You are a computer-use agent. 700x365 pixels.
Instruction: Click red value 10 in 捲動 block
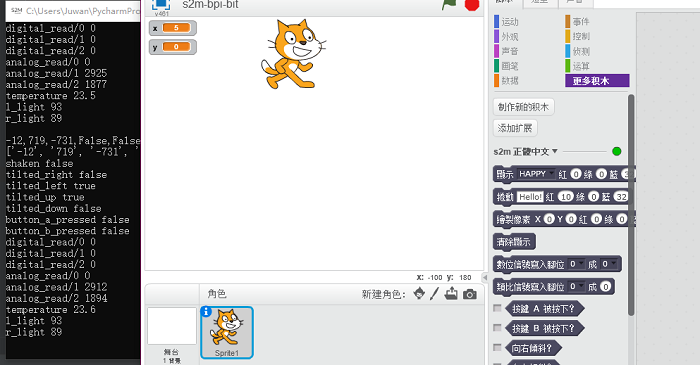[566, 197]
